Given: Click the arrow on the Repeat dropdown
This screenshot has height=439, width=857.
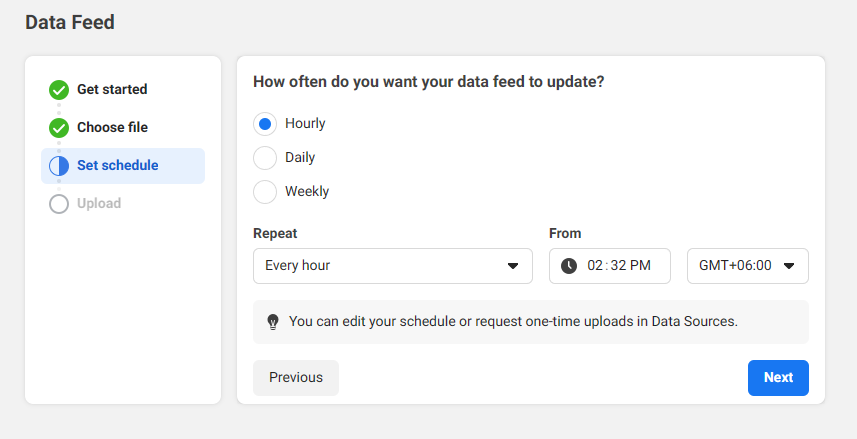Looking at the screenshot, I should [513, 266].
